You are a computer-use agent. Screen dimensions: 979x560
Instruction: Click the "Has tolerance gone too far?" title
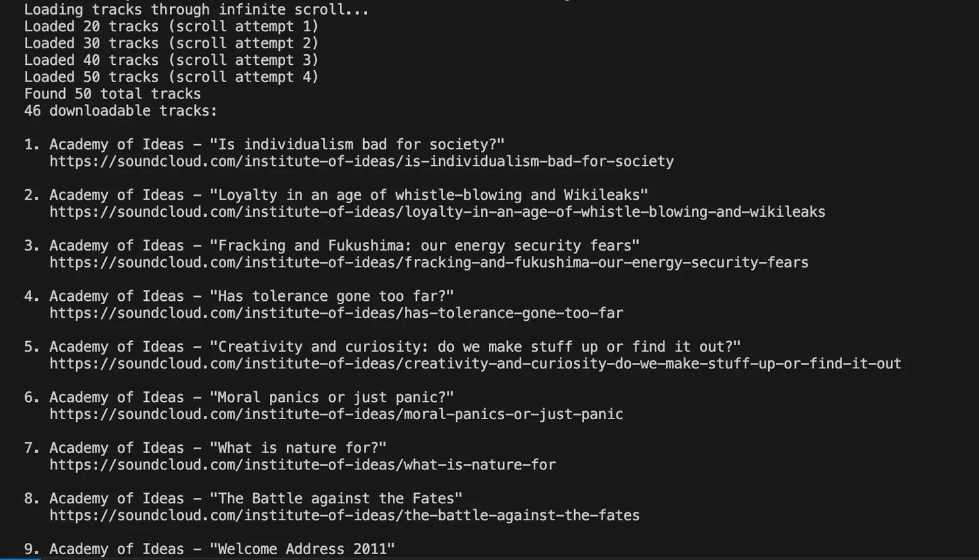point(332,297)
